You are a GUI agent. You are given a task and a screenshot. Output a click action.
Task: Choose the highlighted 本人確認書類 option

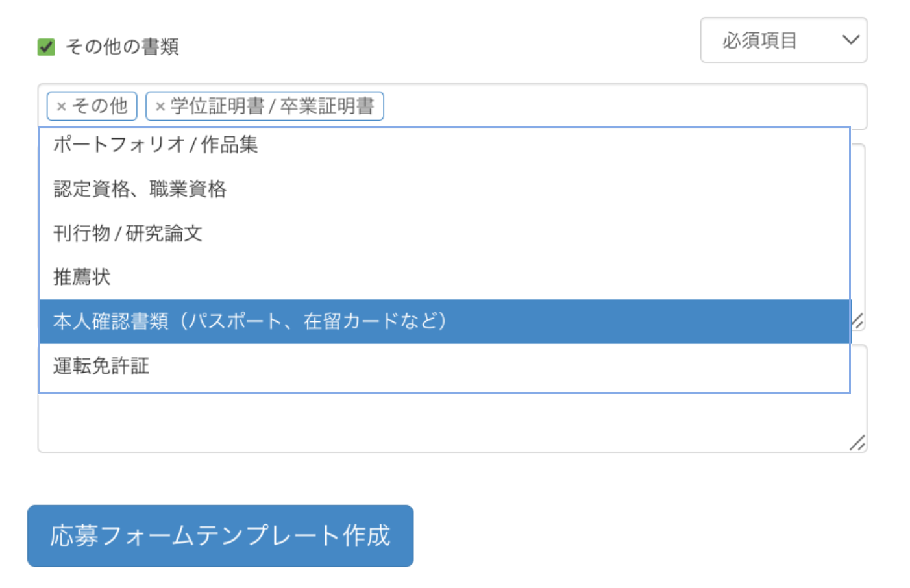click(x=250, y=321)
